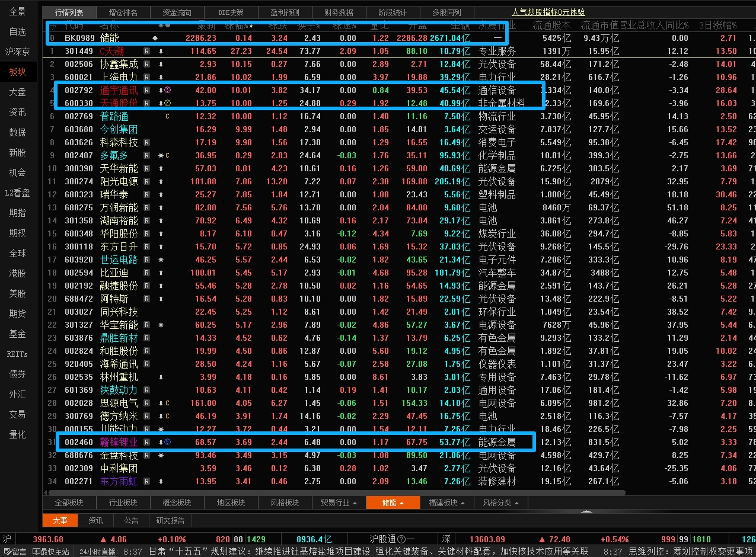Select the 行业板块 bottom tab

pyautogui.click(x=123, y=502)
